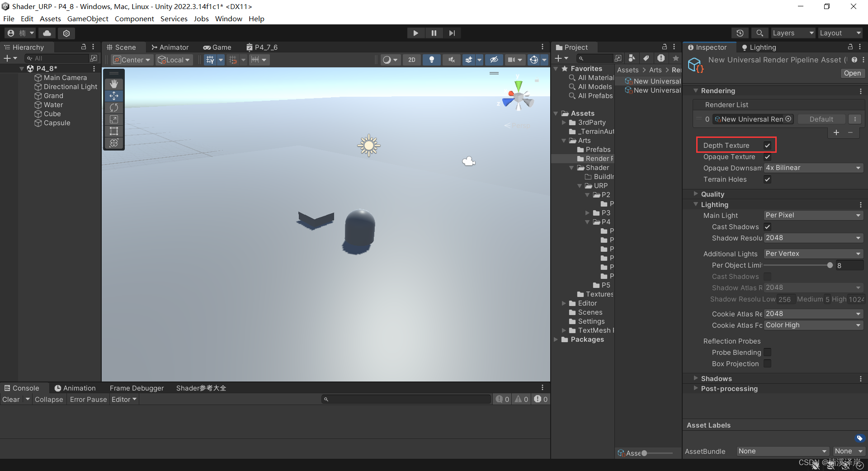Open Undo History icon
Image resolution: width=868 pixels, height=471 pixels.
coord(740,33)
